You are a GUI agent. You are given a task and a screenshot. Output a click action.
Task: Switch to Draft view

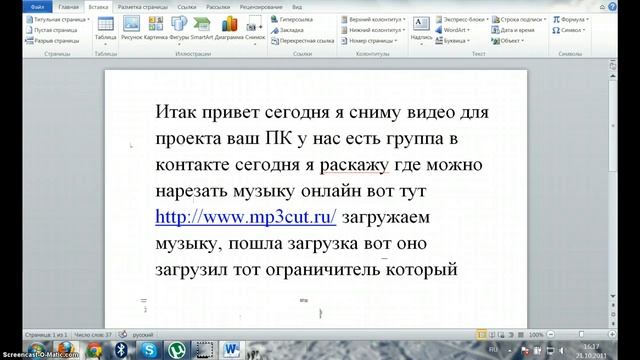tap(520, 335)
